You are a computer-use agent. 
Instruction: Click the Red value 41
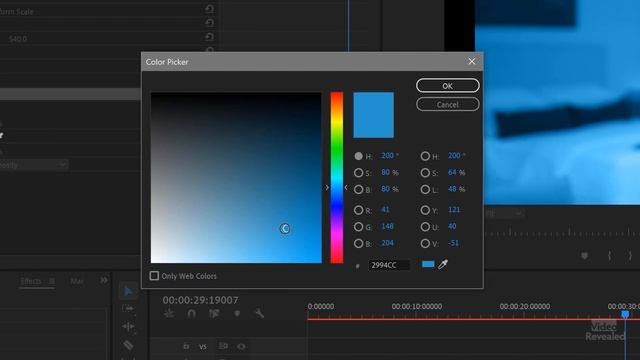385,209
